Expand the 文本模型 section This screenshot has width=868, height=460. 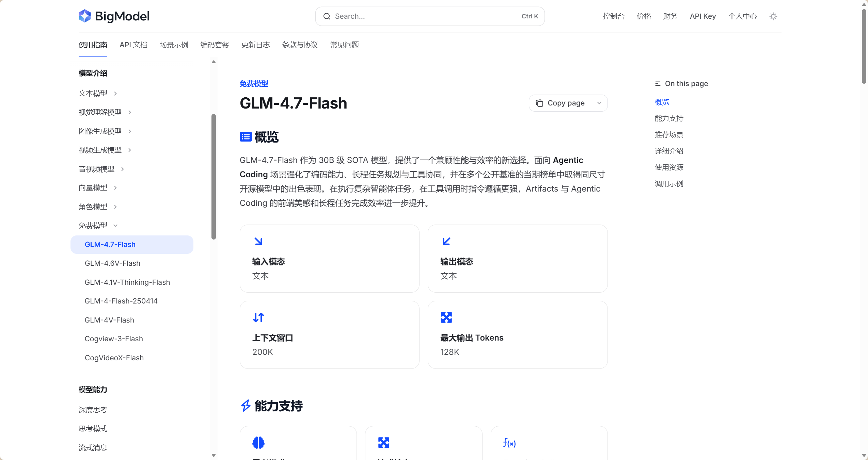pos(115,94)
